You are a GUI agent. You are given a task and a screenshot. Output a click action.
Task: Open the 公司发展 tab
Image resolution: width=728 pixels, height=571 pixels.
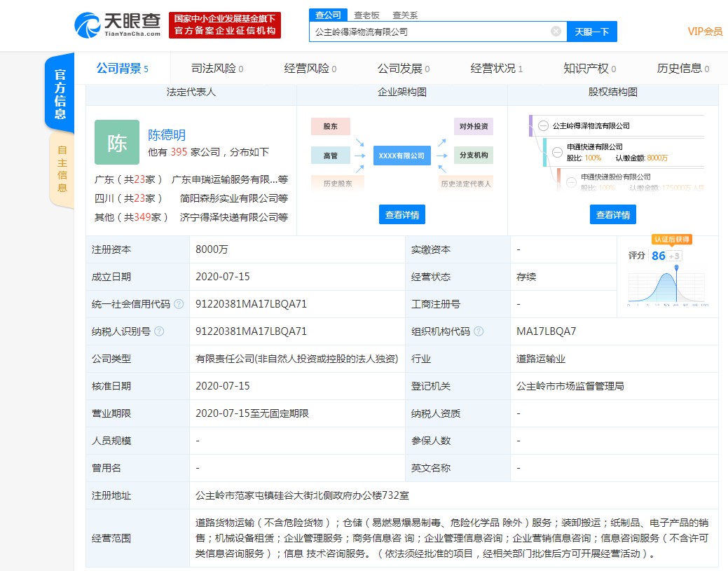(404, 69)
